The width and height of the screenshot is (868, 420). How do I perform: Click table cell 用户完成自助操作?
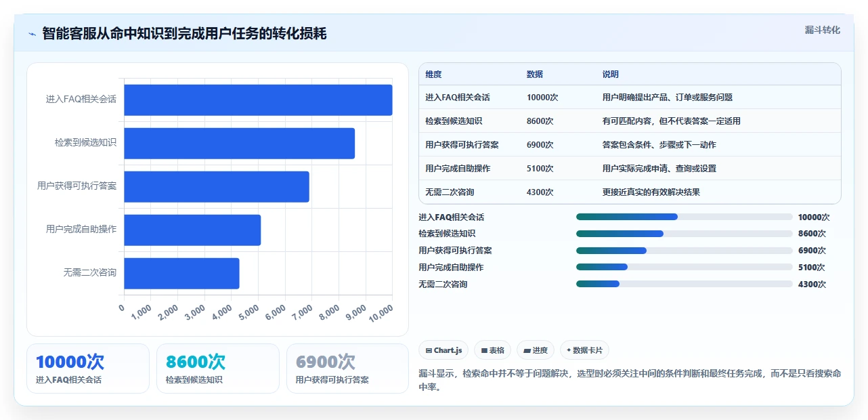[458, 169]
